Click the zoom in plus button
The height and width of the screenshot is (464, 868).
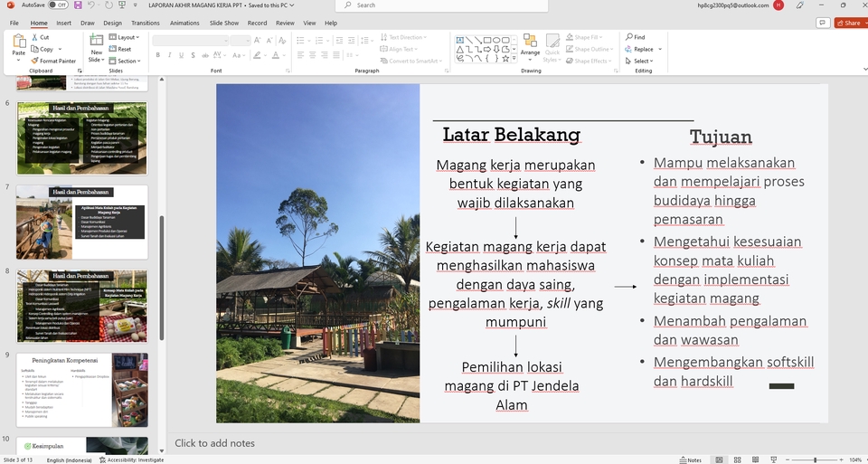point(842,459)
